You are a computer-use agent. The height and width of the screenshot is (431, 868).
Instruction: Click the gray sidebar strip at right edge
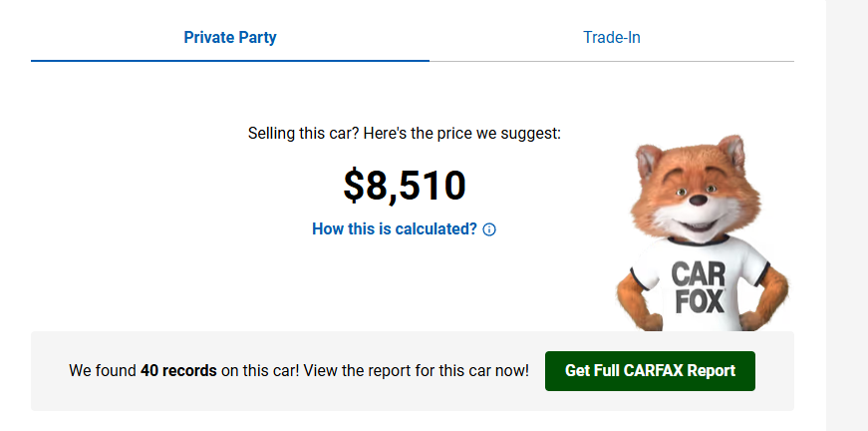[847, 215]
